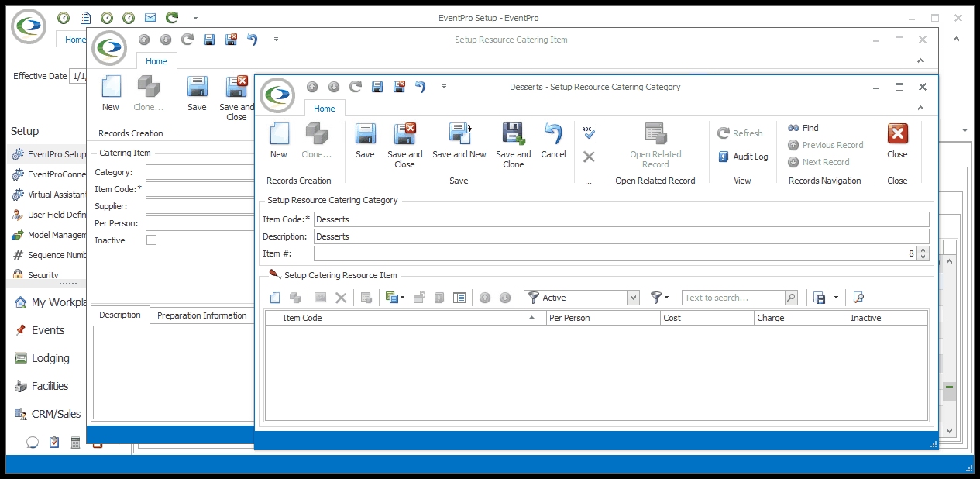Click the green refresh icon in the EventPro main toolbar
The height and width of the screenshot is (479, 980).
(x=172, y=17)
